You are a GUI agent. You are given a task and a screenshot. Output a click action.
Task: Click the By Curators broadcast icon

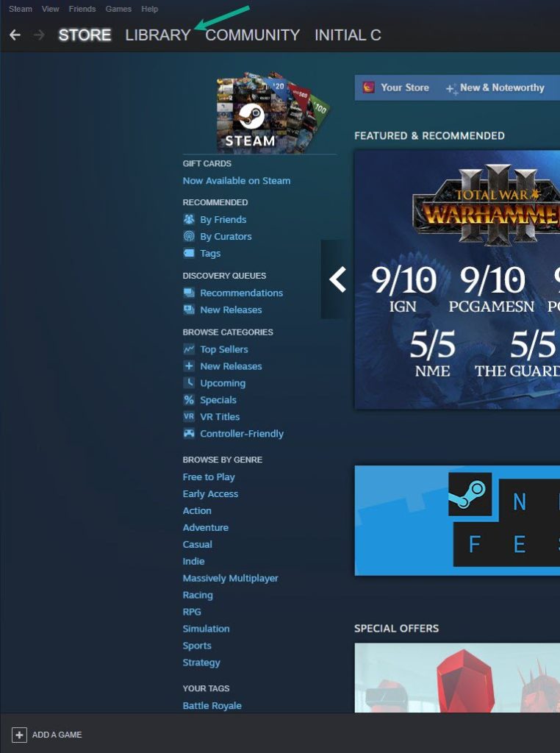coord(189,236)
